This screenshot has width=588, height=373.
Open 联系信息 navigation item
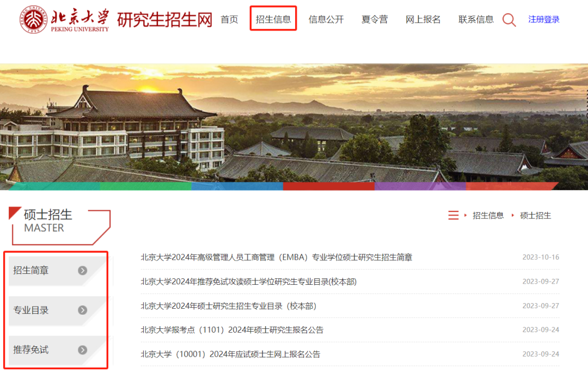click(x=476, y=20)
